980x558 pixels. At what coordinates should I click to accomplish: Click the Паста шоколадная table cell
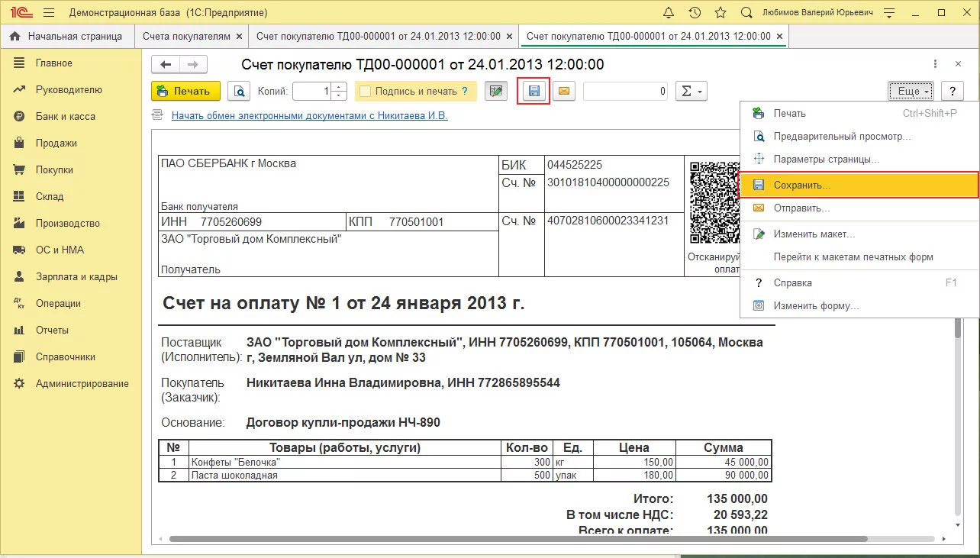pos(343,475)
